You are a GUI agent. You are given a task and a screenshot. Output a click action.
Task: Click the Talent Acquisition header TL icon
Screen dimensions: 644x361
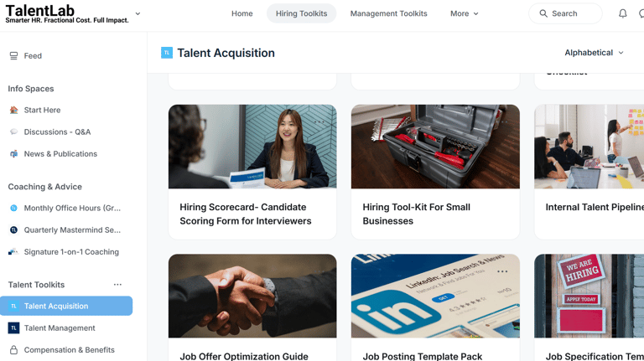[166, 53]
